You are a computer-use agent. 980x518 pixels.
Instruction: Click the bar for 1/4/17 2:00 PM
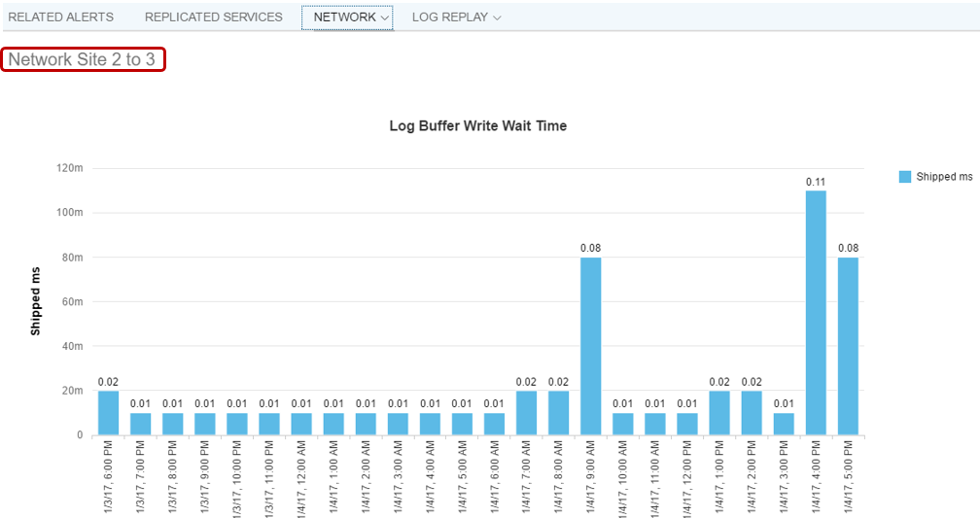tap(752, 413)
